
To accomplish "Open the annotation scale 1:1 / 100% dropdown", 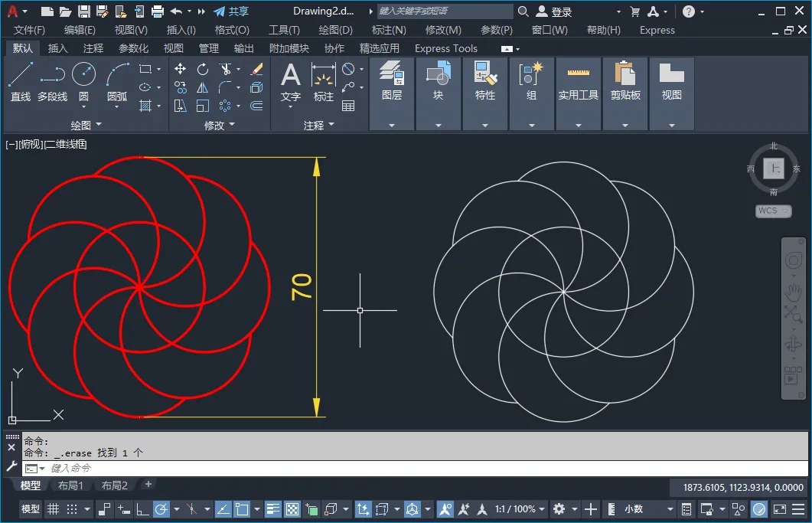I will (520, 509).
